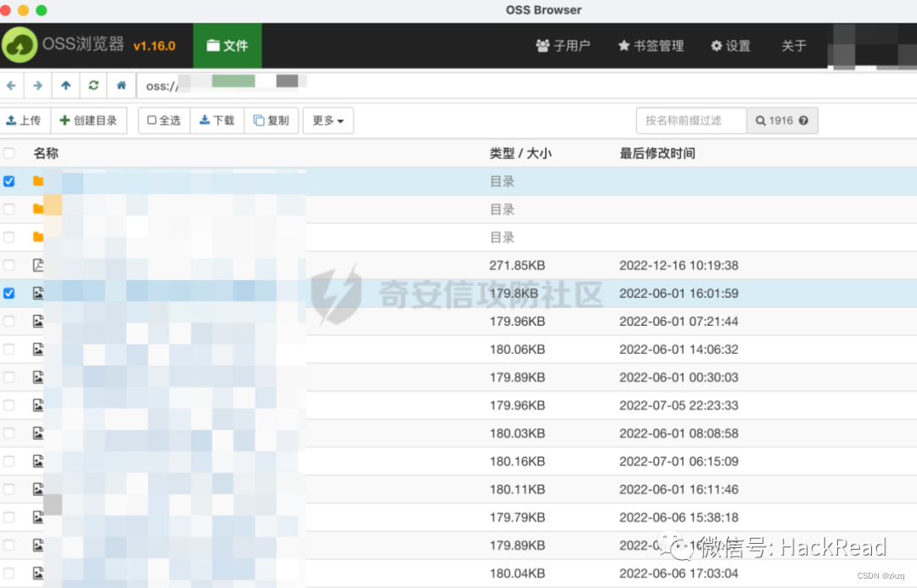Check checkbox for 2022-06-01 00:30:03 file

point(8,377)
